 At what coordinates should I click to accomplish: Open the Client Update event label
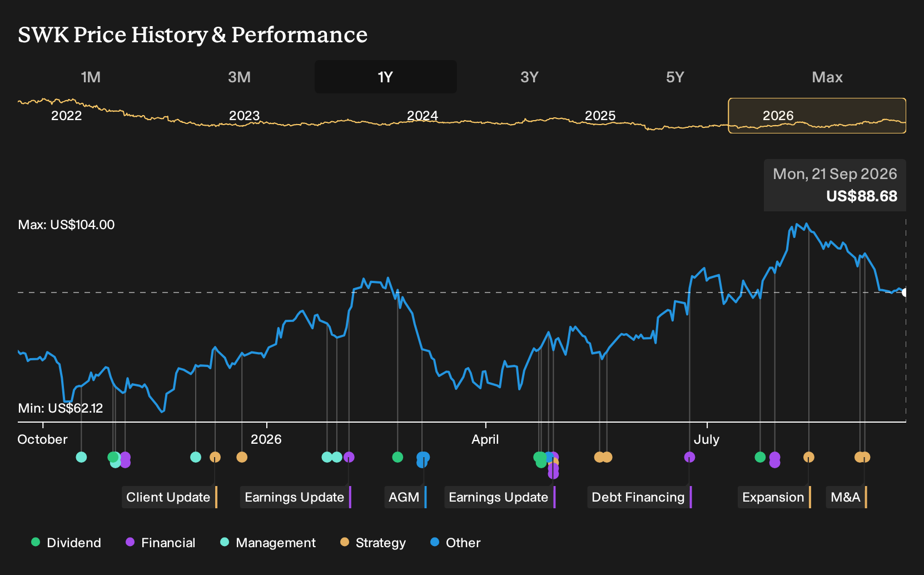coord(170,497)
